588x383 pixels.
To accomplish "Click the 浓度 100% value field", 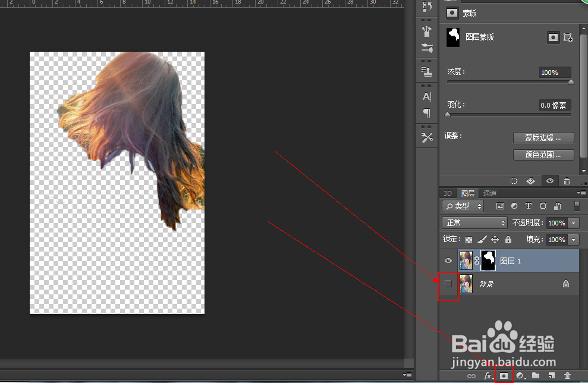I will click(x=555, y=73).
